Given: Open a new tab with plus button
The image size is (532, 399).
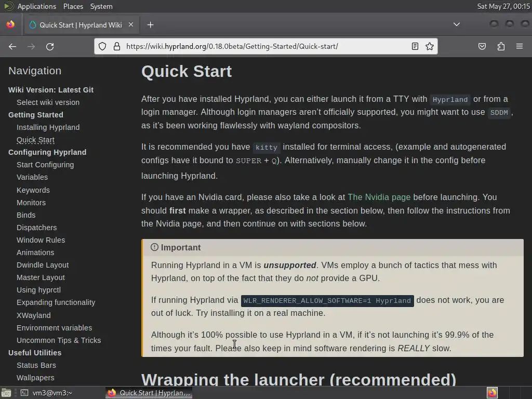Looking at the screenshot, I should tap(150, 25).
